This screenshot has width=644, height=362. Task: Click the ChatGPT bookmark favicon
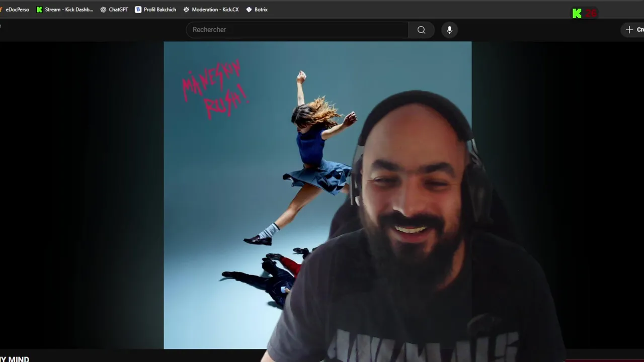[x=103, y=10]
